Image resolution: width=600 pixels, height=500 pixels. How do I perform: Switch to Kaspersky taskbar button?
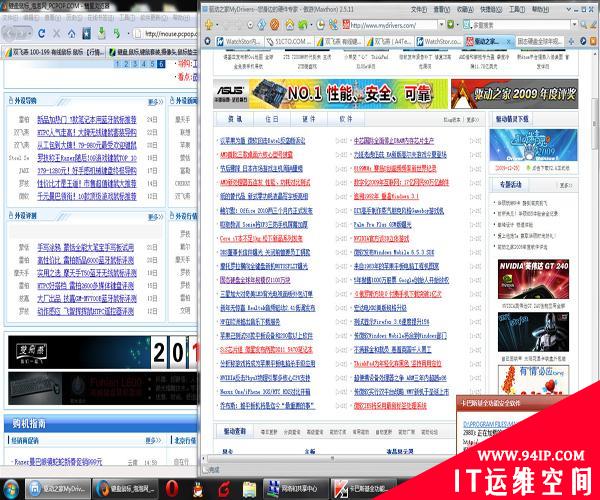363,489
